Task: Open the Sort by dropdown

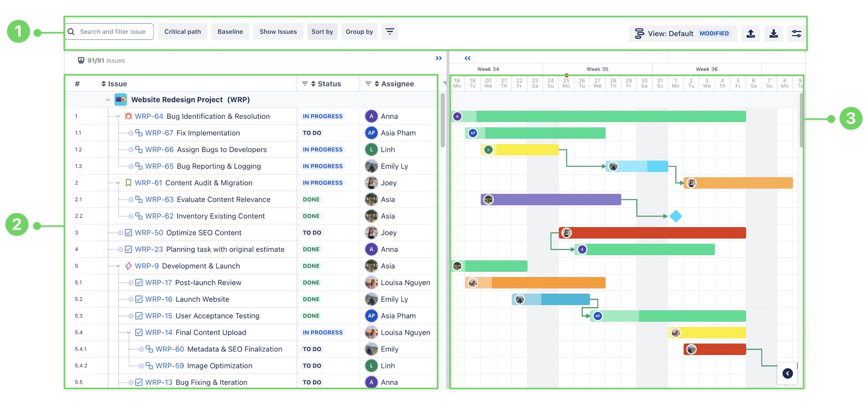Action: (322, 32)
